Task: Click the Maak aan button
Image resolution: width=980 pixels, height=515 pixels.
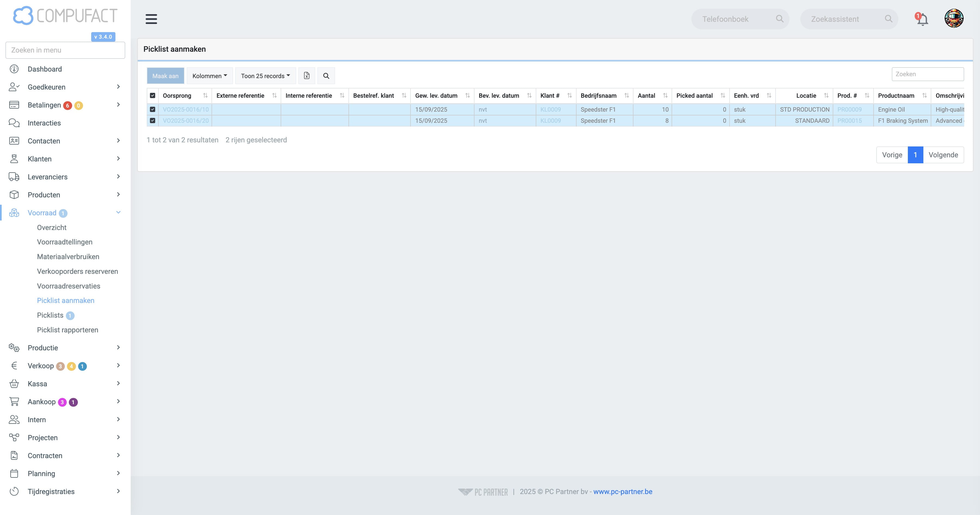Action: point(166,76)
